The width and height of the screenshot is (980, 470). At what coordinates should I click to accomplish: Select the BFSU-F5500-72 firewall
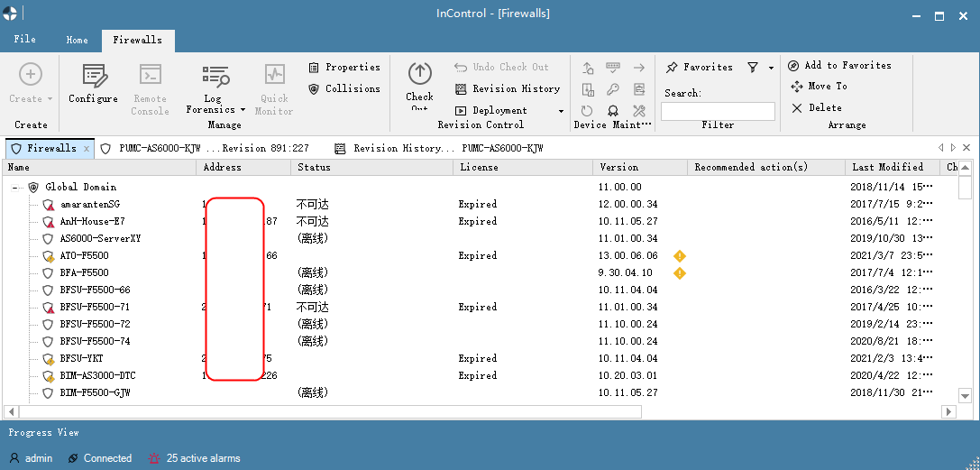point(95,325)
